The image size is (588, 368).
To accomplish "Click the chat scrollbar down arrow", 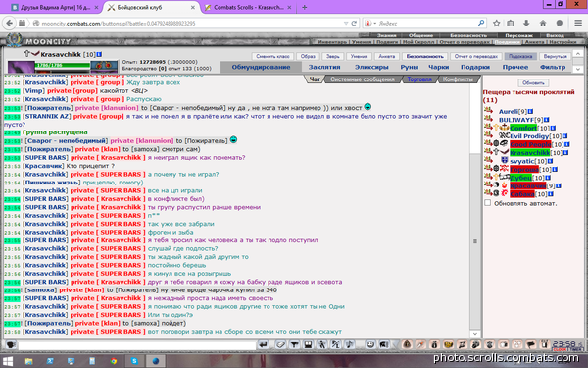I will [474, 333].
